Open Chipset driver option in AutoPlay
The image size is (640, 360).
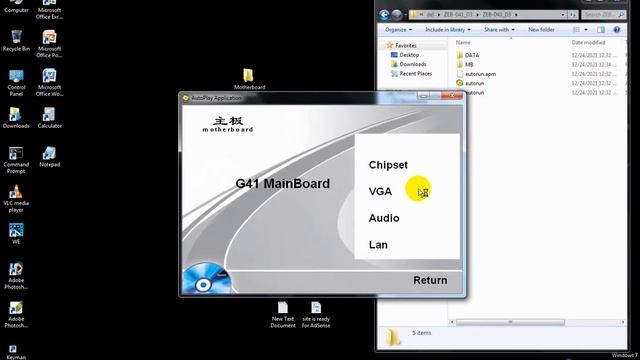coord(388,165)
